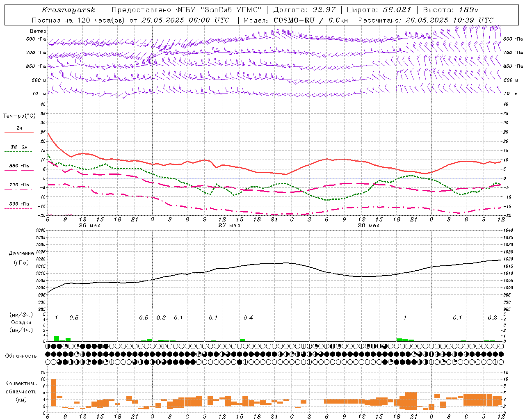Click the '0.4' precipitation amount value
The image size is (525, 420).
point(248,318)
